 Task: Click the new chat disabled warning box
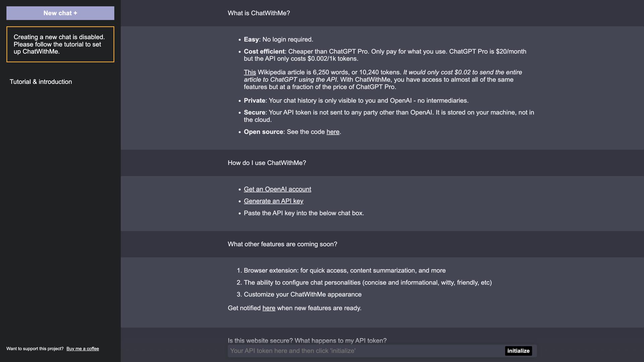(x=60, y=44)
